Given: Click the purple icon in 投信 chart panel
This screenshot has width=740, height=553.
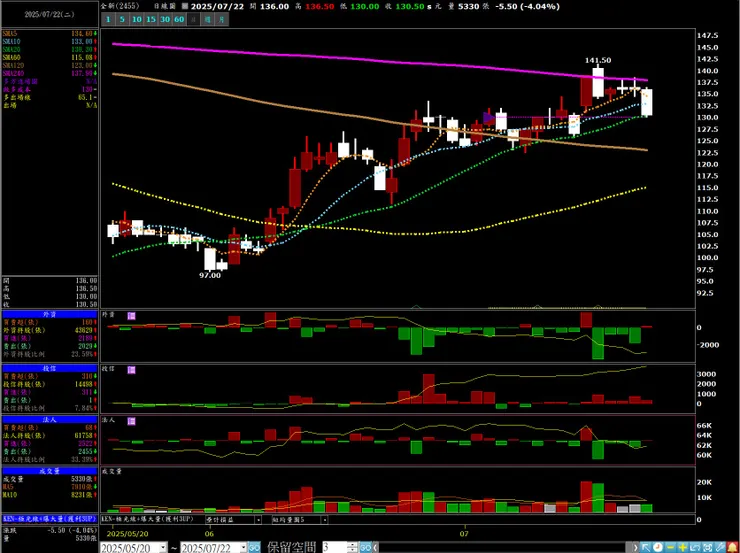Looking at the screenshot, I should pos(131,370).
